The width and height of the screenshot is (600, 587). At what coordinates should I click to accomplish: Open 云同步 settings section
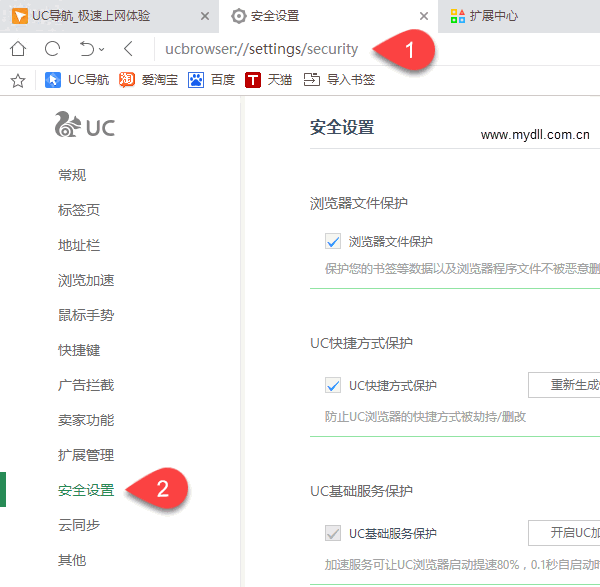pyautogui.click(x=79, y=525)
